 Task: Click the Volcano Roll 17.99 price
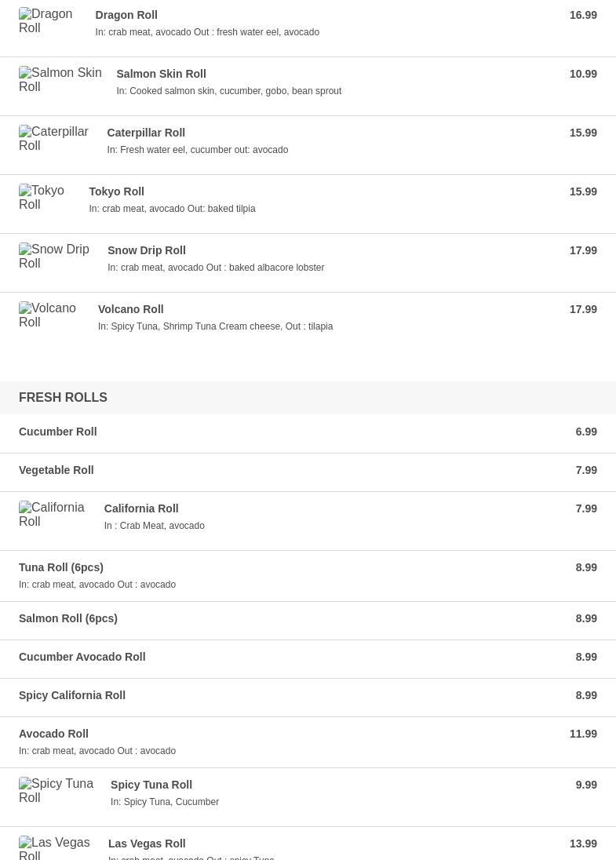coord(583,309)
